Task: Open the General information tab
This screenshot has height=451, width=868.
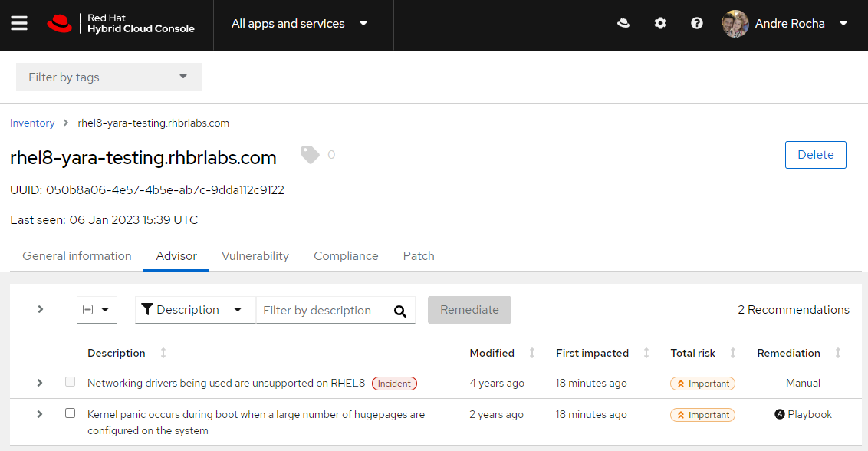Action: pos(77,256)
